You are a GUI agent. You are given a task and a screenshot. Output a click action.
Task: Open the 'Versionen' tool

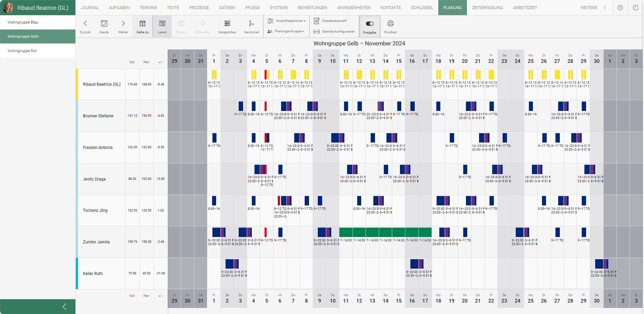[251, 24]
